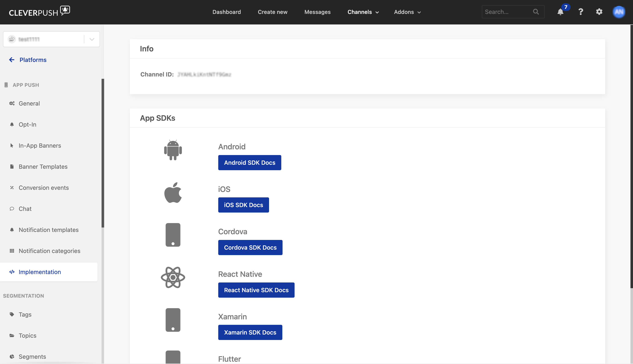
Task: Open the Chat sidebar item
Action: [x=49, y=209]
